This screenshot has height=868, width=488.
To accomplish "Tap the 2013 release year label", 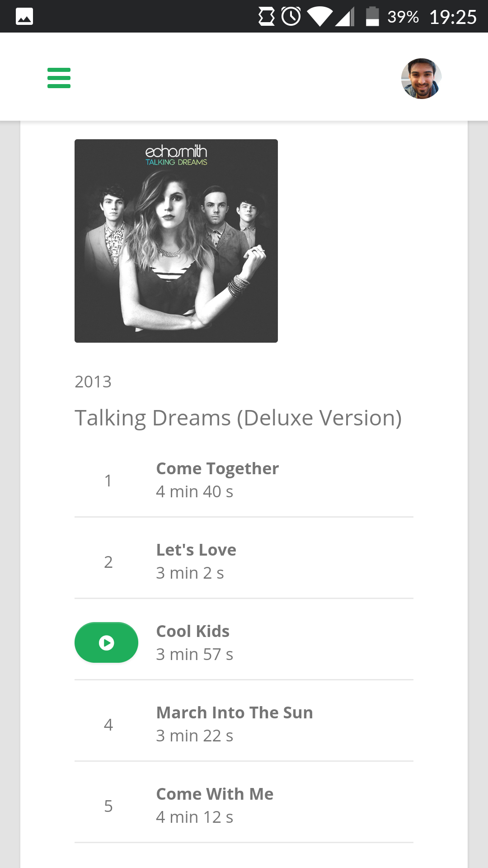I will tap(93, 382).
